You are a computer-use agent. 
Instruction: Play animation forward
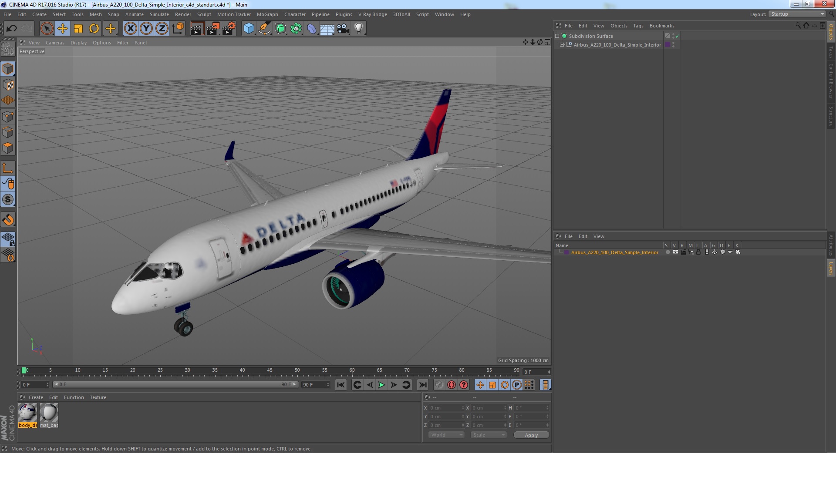click(x=381, y=385)
